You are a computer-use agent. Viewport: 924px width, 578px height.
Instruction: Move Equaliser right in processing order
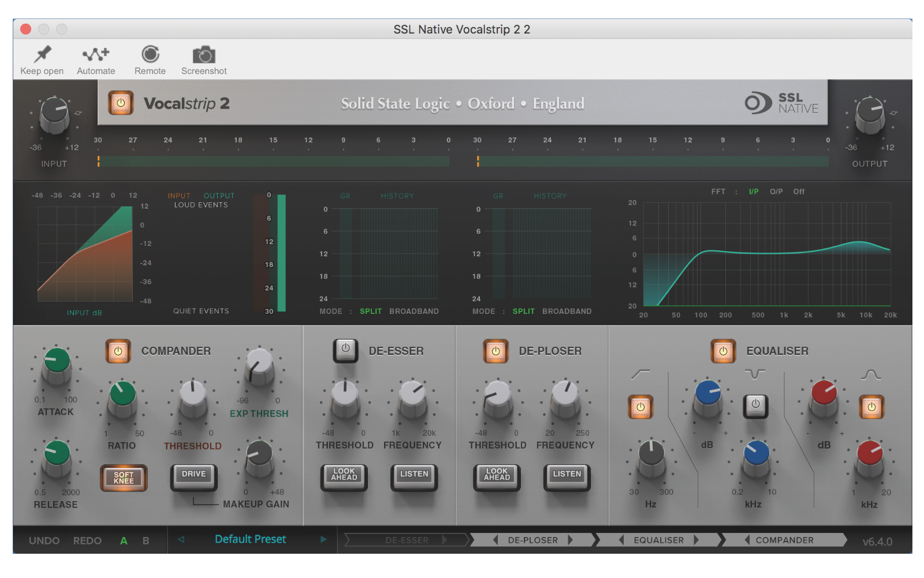tap(696, 540)
